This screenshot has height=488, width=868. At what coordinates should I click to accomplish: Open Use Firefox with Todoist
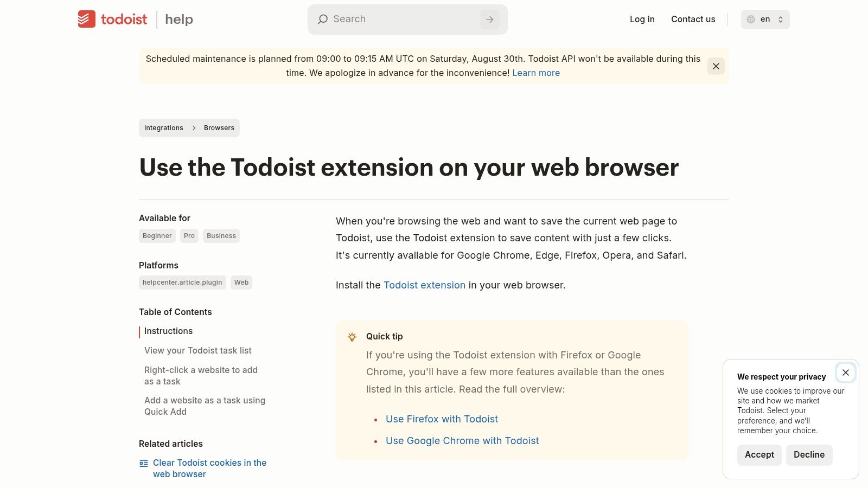click(x=442, y=419)
